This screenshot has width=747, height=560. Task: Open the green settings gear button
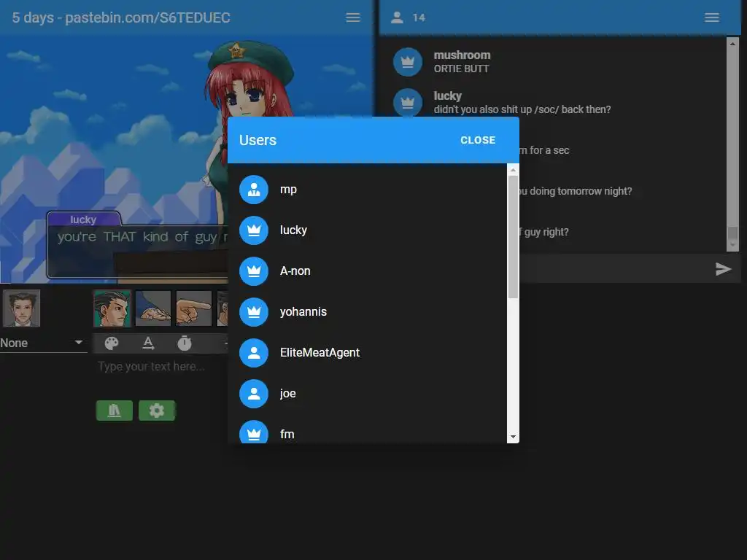157,411
